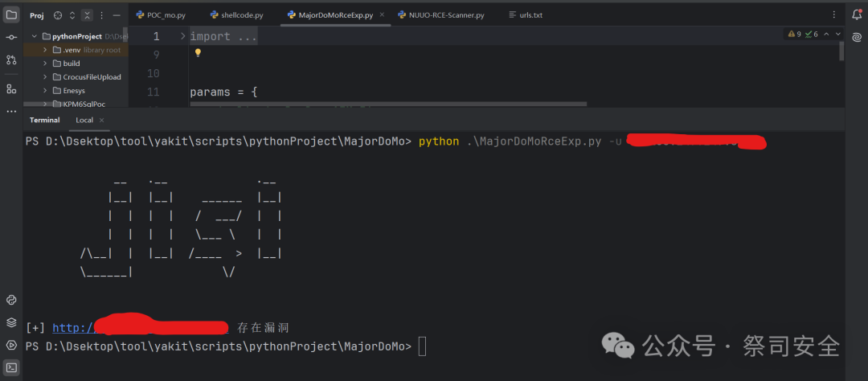Collapse all in Project panel
Image resolution: width=868 pixels, height=381 pixels.
[x=87, y=15]
